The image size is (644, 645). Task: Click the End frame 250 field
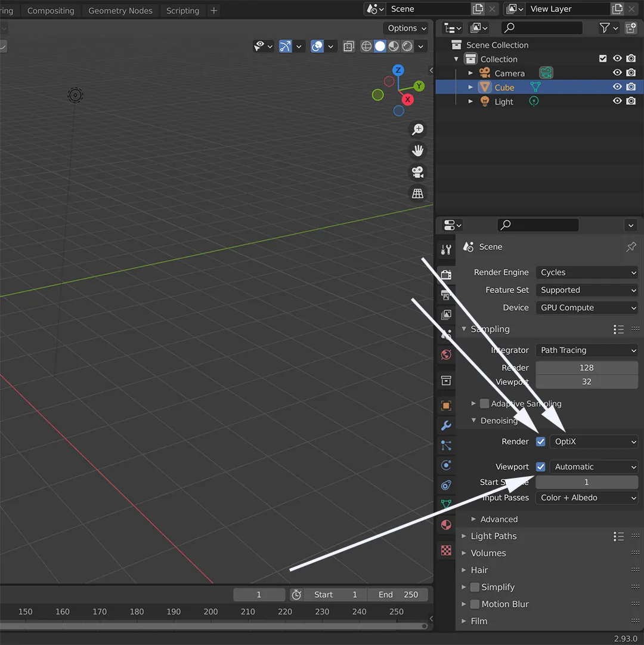(397, 594)
